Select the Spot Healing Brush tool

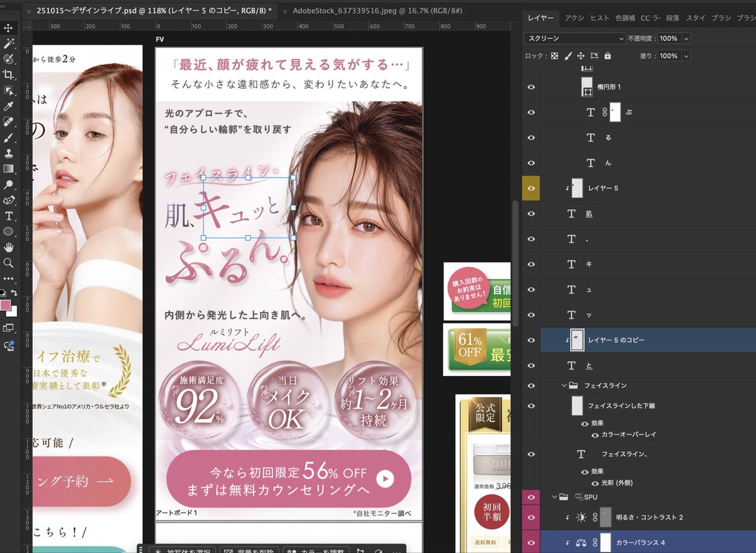(x=9, y=122)
